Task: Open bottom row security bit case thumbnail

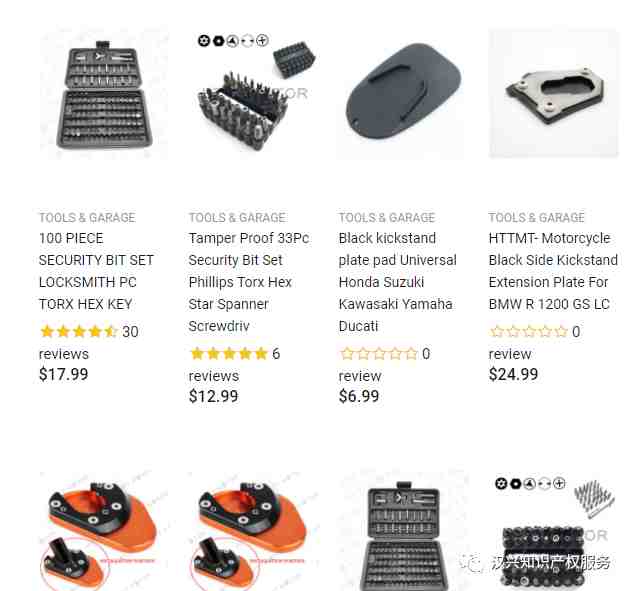Action: (404, 530)
